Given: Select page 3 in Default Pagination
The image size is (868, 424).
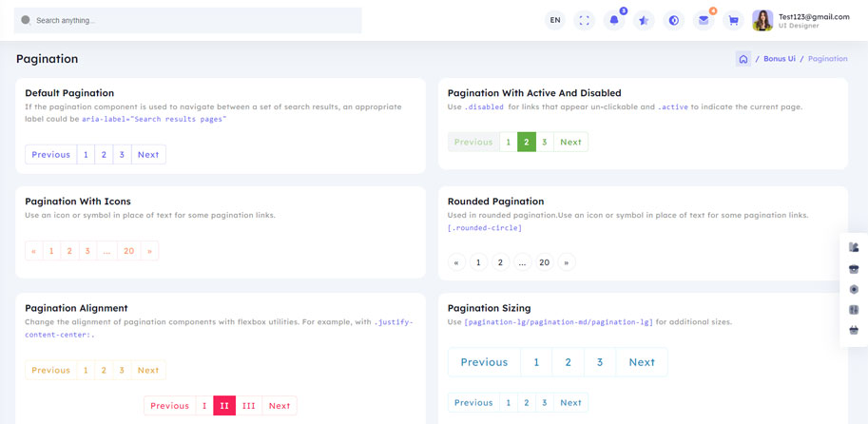Looking at the screenshot, I should pos(122,154).
